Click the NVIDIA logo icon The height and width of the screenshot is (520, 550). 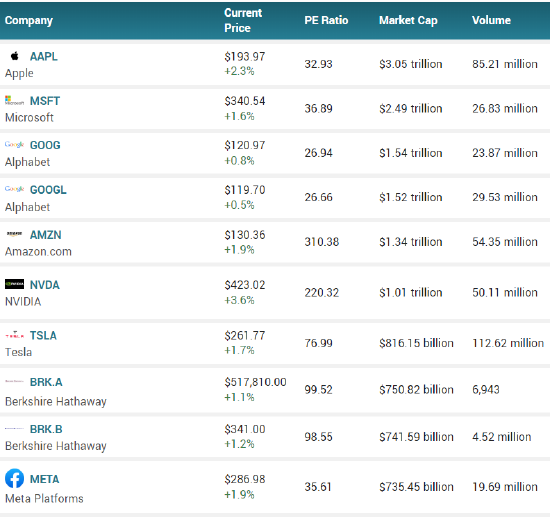point(14,284)
